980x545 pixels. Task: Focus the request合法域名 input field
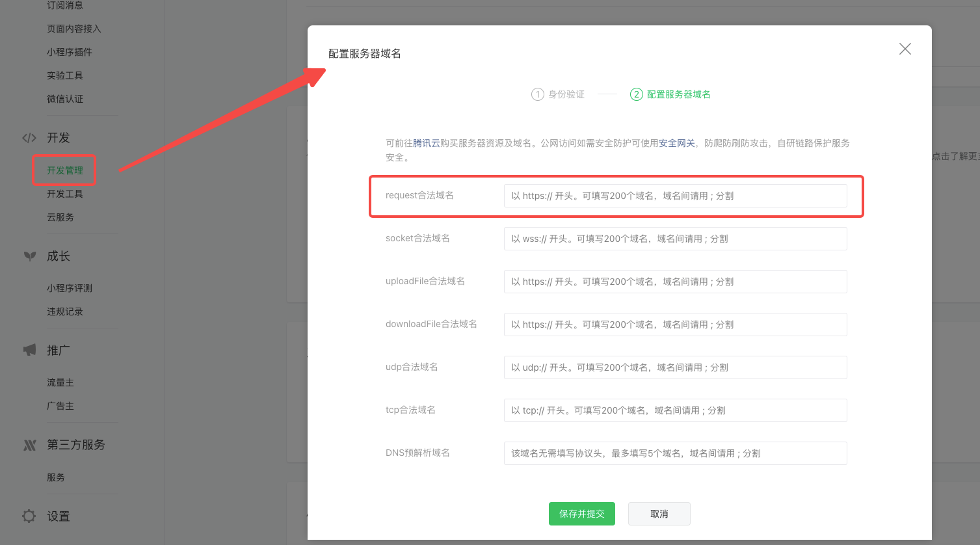675,196
